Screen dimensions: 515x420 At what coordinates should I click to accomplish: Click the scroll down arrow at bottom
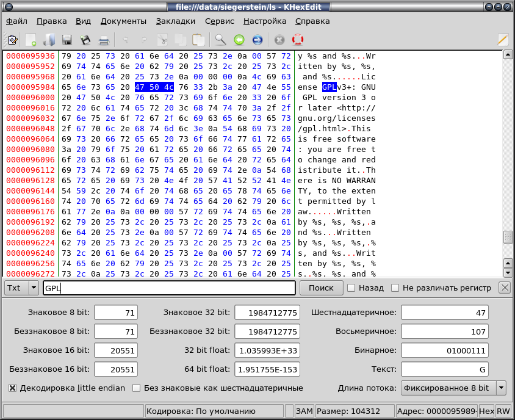[508, 272]
